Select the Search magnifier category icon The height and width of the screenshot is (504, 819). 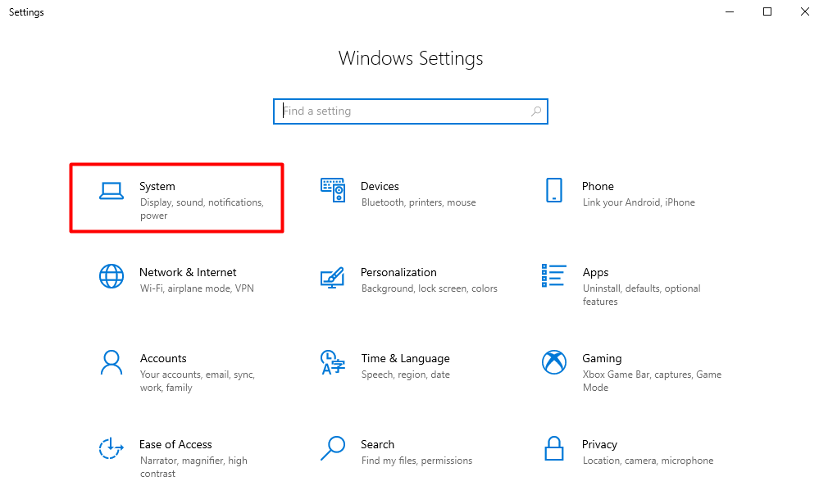(x=333, y=448)
